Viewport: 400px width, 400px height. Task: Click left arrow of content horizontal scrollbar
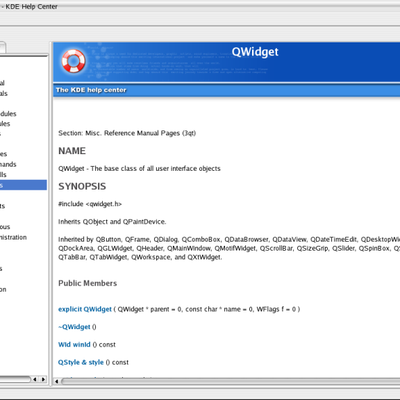(57, 381)
